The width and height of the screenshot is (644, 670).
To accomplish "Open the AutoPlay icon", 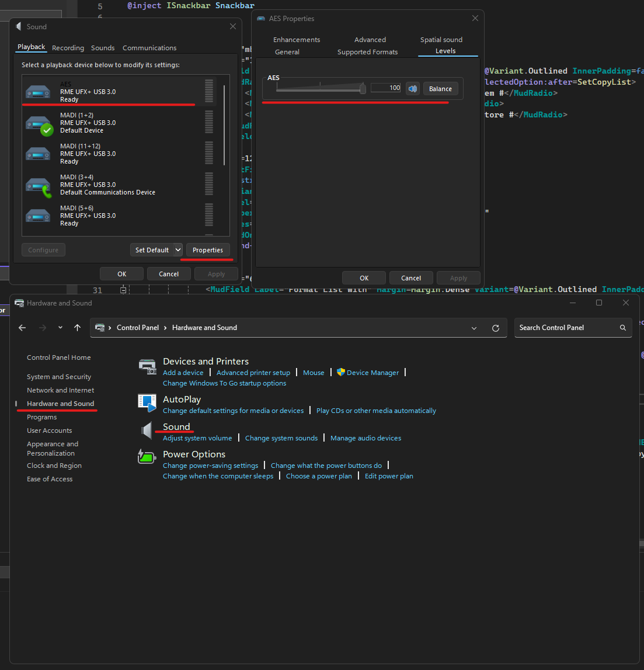I will coord(147,403).
